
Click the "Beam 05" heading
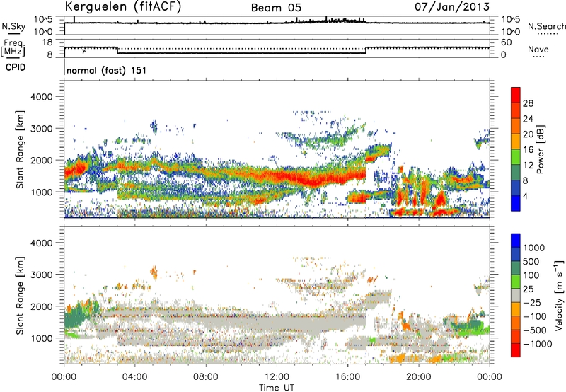click(276, 8)
